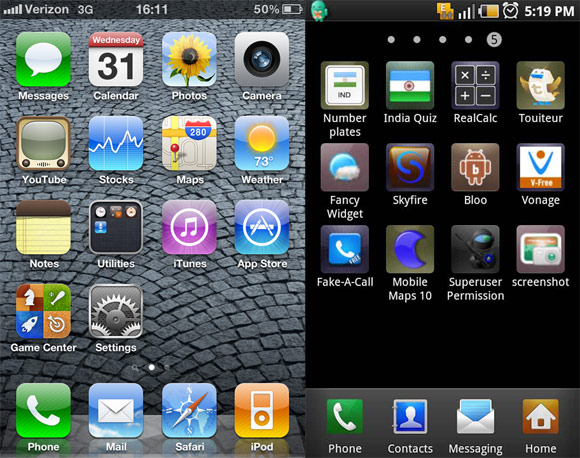The image size is (580, 458).
Task: Launch the screenshot app
Action: pos(540,249)
